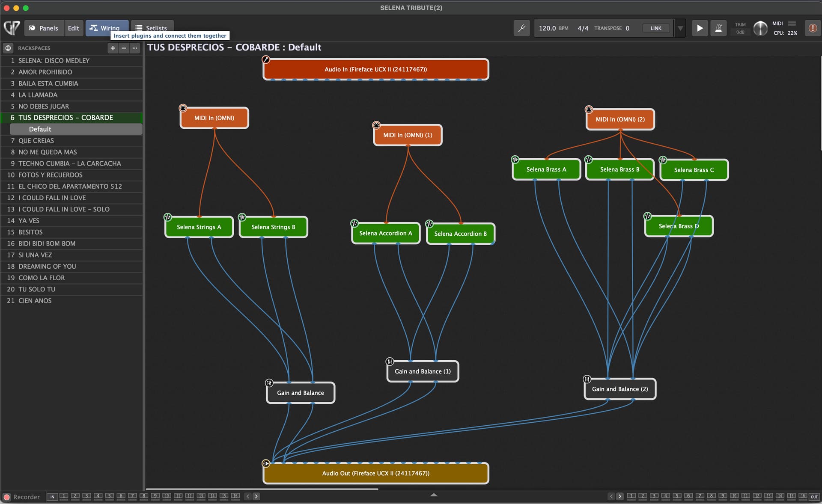Click the Gain and Balance (1) mixer icon
822x504 pixels.
pyautogui.click(x=390, y=362)
